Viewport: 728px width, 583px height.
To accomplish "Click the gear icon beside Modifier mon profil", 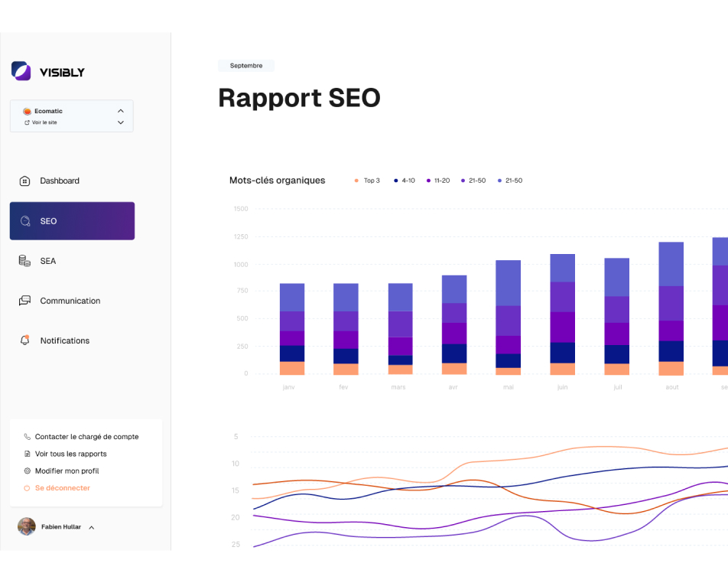I will click(x=28, y=471).
